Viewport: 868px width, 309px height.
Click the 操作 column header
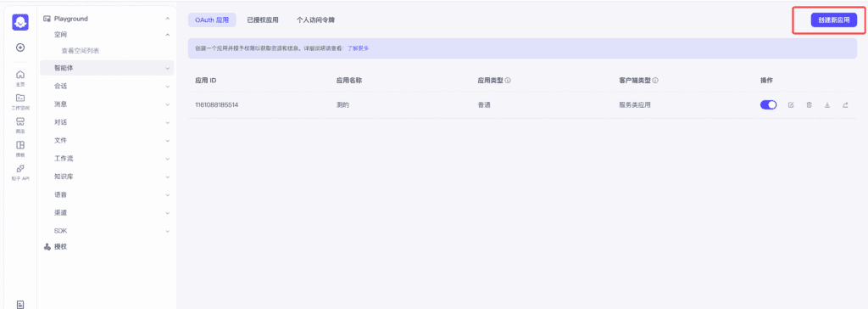click(766, 81)
